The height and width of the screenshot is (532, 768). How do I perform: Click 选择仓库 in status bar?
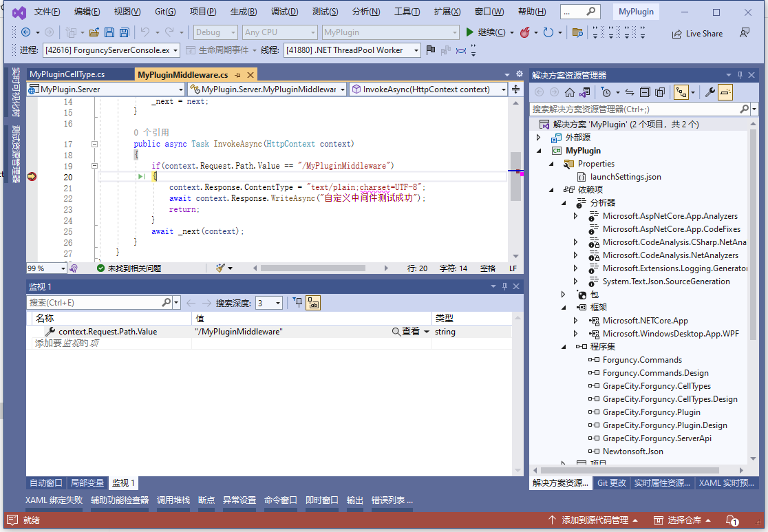682,520
